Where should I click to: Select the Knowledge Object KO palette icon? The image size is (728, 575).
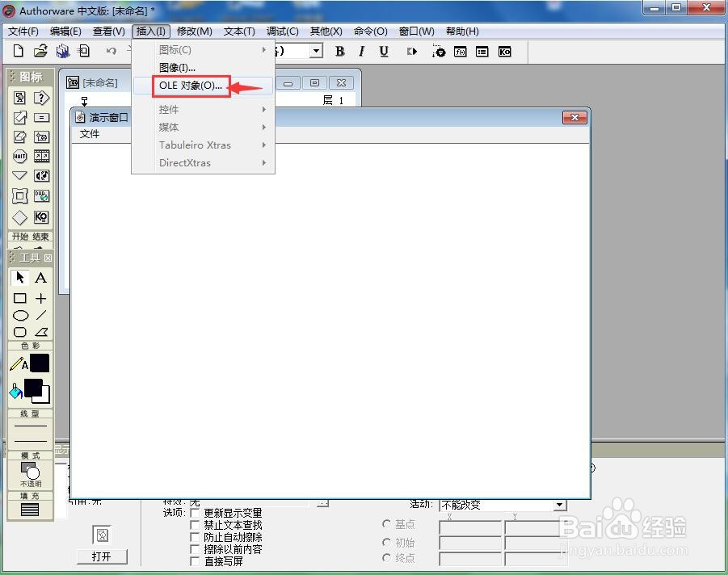[x=41, y=217]
